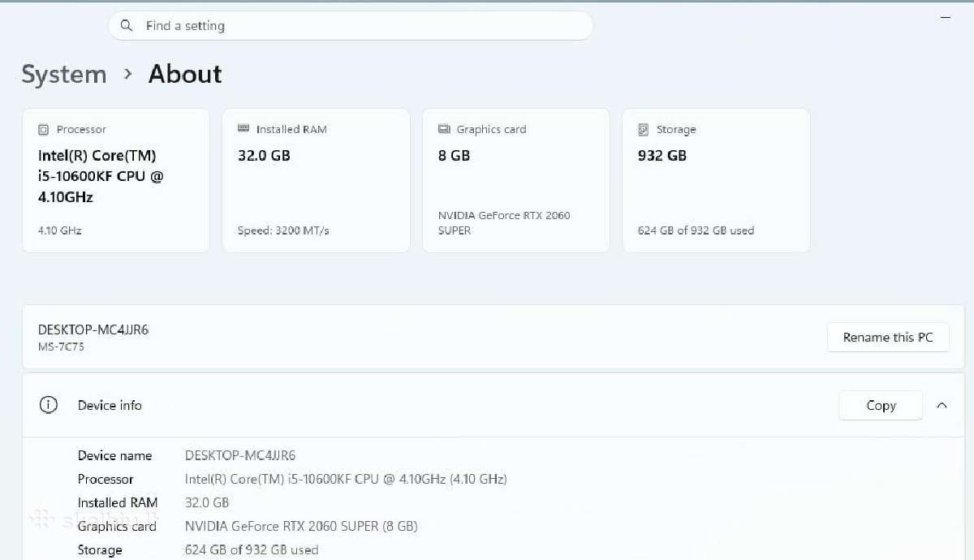
Task: Copy the device info
Action: tap(881, 406)
